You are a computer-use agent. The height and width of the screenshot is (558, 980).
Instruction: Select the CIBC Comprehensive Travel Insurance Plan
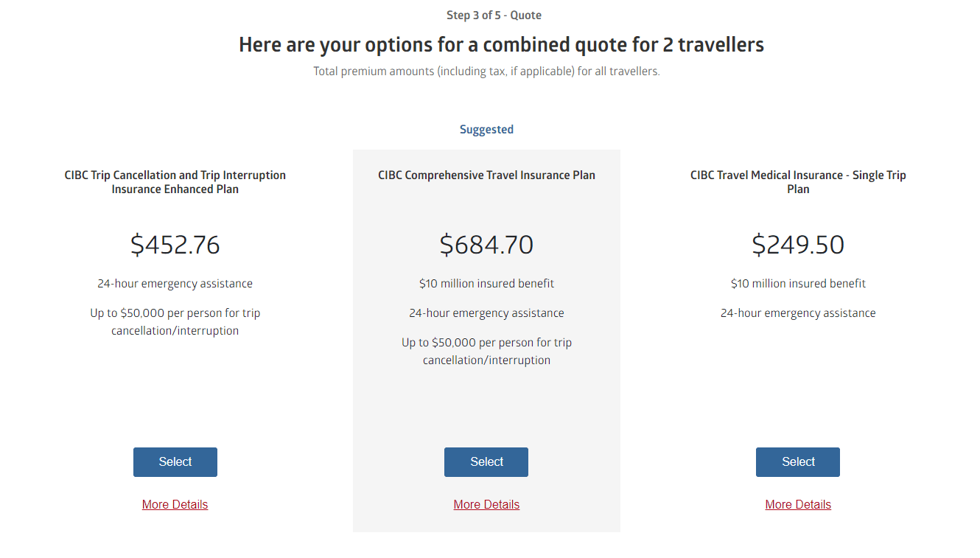486,461
